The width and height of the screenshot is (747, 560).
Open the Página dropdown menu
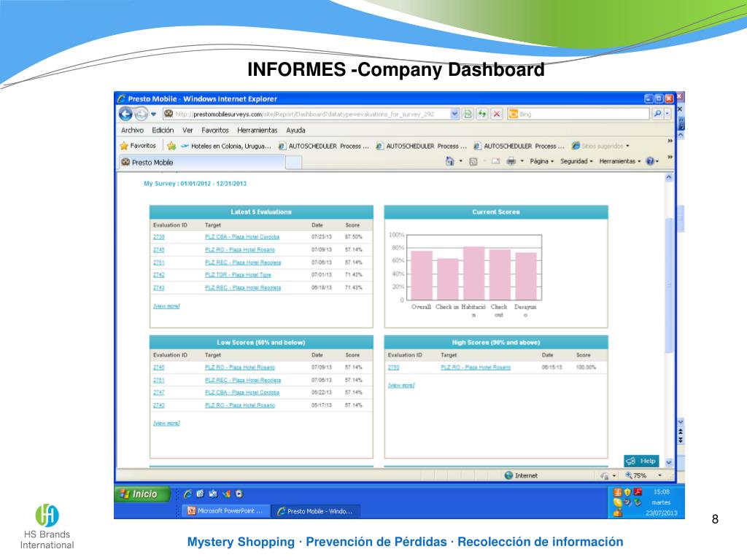tap(542, 161)
